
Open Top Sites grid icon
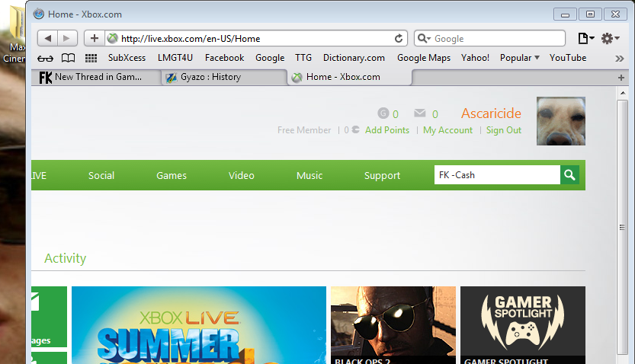point(91,58)
